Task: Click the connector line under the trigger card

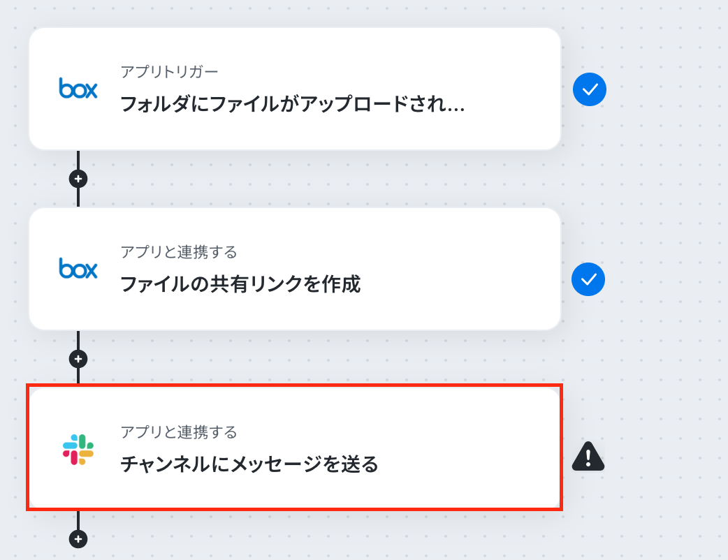Action: (78, 160)
